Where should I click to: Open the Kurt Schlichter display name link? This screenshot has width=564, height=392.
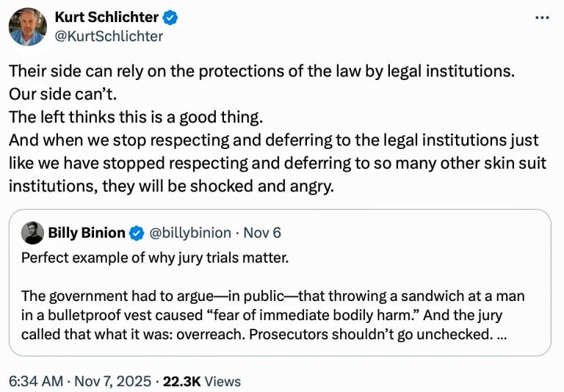point(106,18)
